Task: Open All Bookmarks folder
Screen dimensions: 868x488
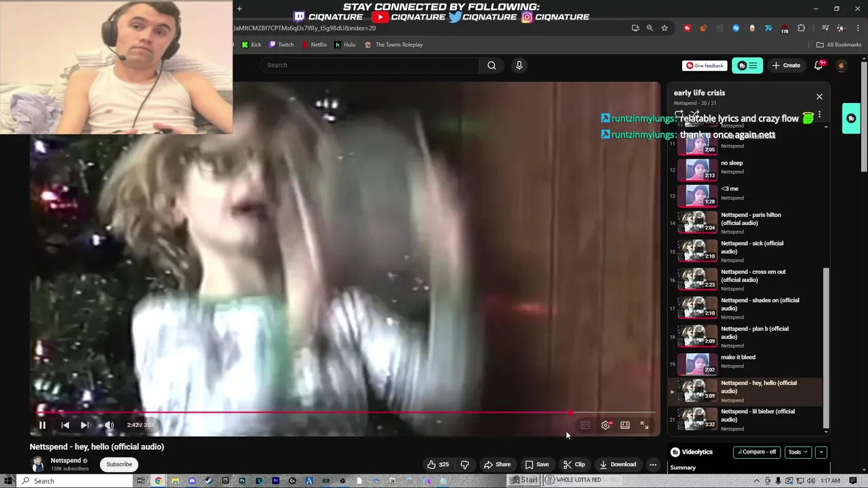Action: [839, 45]
